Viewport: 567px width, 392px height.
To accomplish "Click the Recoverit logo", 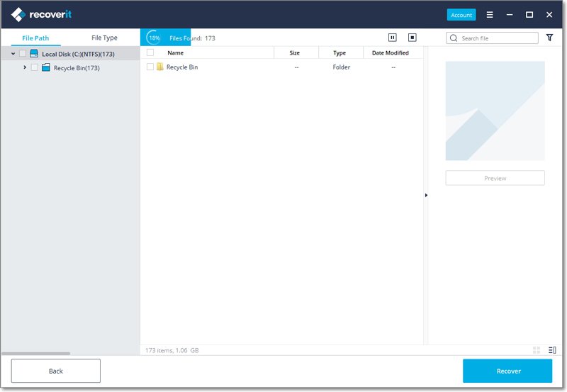I will [41, 14].
